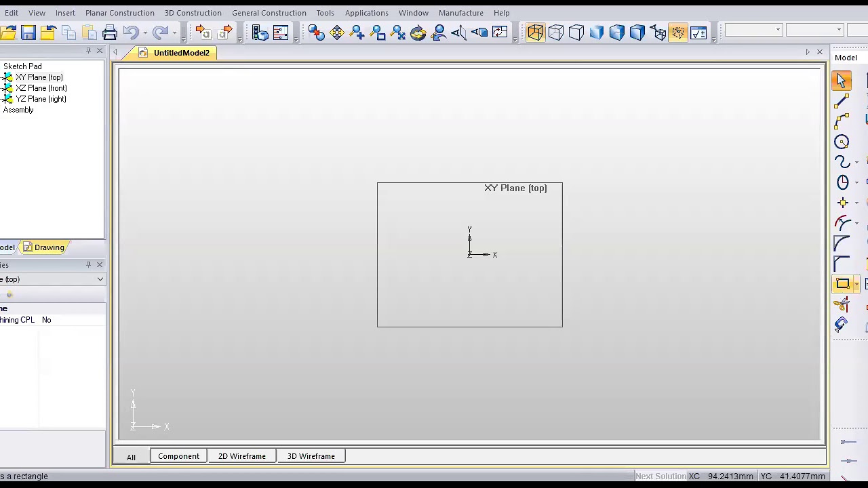
Task: Click the No value of Machining CPL
Action: click(x=46, y=320)
